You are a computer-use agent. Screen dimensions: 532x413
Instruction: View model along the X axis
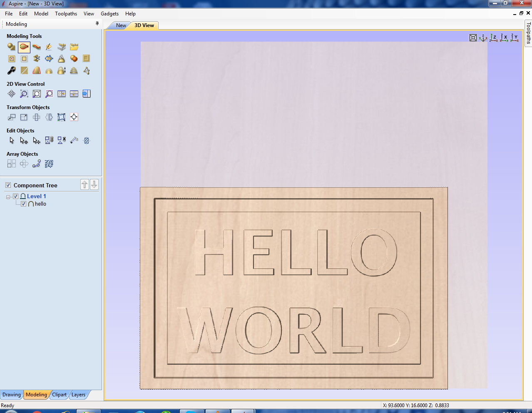(504, 38)
